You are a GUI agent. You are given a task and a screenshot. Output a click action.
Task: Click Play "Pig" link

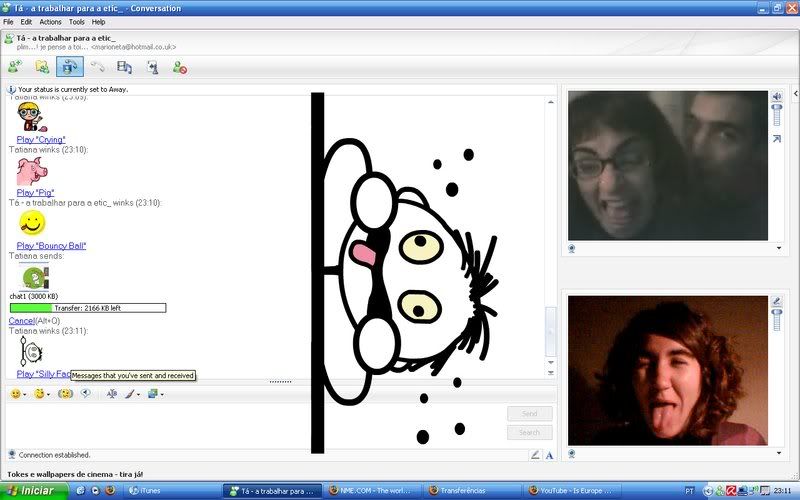tap(35, 192)
